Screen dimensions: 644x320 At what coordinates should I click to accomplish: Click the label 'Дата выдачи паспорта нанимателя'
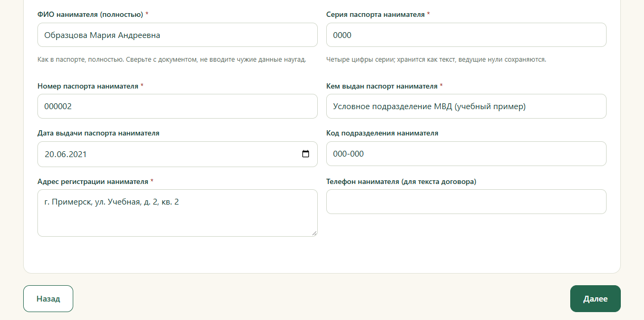[99, 133]
